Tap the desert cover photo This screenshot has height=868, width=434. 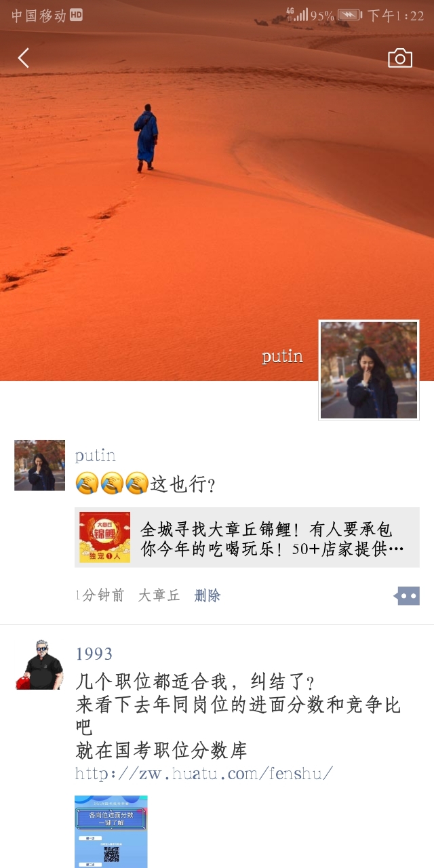pos(217,190)
